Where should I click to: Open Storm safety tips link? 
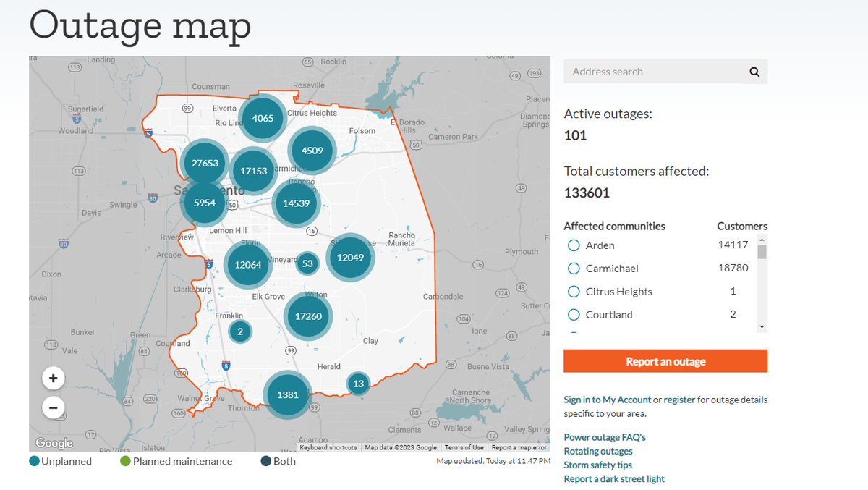click(598, 465)
